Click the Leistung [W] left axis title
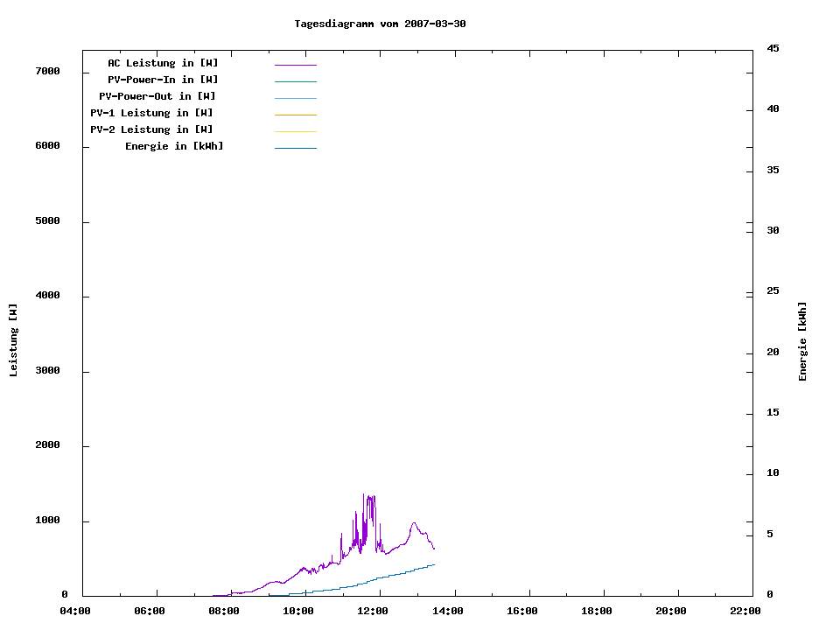Image resolution: width=840 pixels, height=630 pixels. 13,340
